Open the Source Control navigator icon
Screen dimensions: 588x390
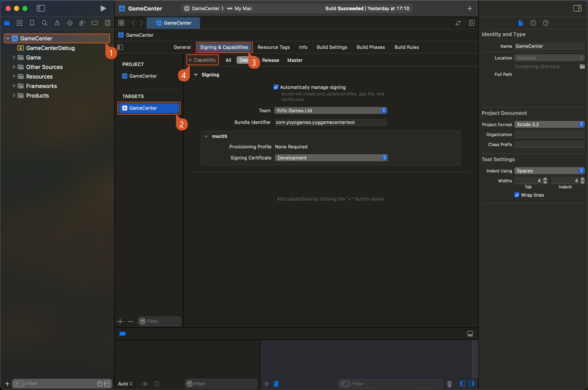click(20, 23)
